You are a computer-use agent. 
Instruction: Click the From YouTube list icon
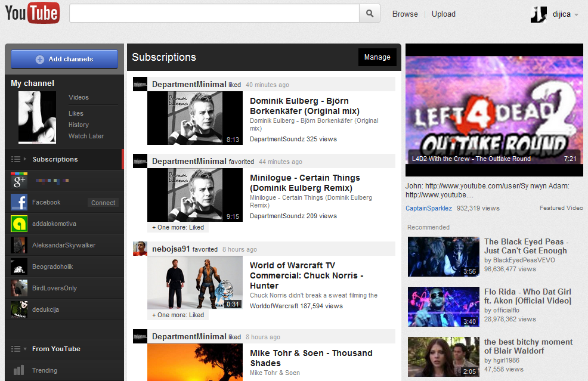(16, 349)
